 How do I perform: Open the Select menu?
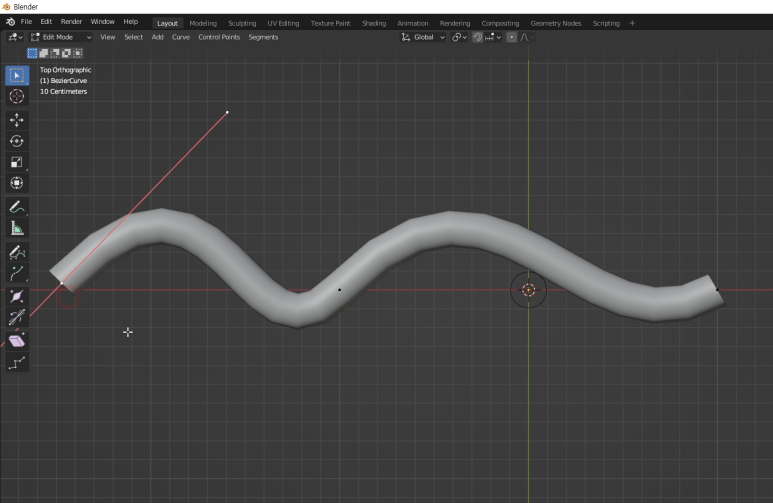click(x=133, y=37)
